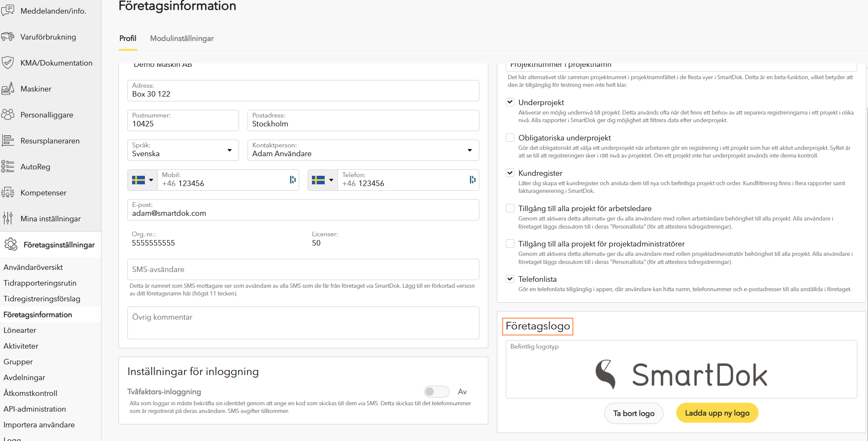Turn on Tvåfaktors-inloggning toggle switch
This screenshot has width=868, height=441.
coord(436,392)
